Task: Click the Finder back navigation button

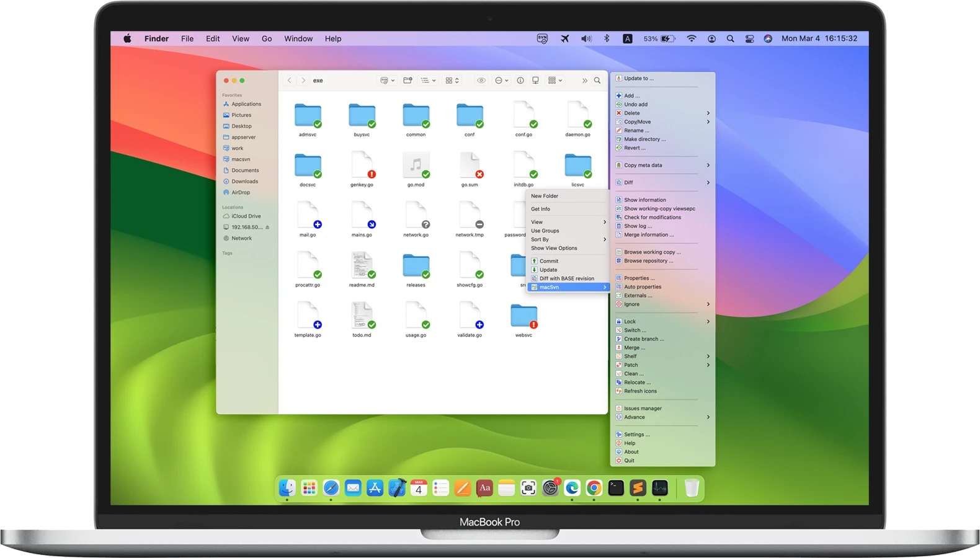Action: pos(289,81)
